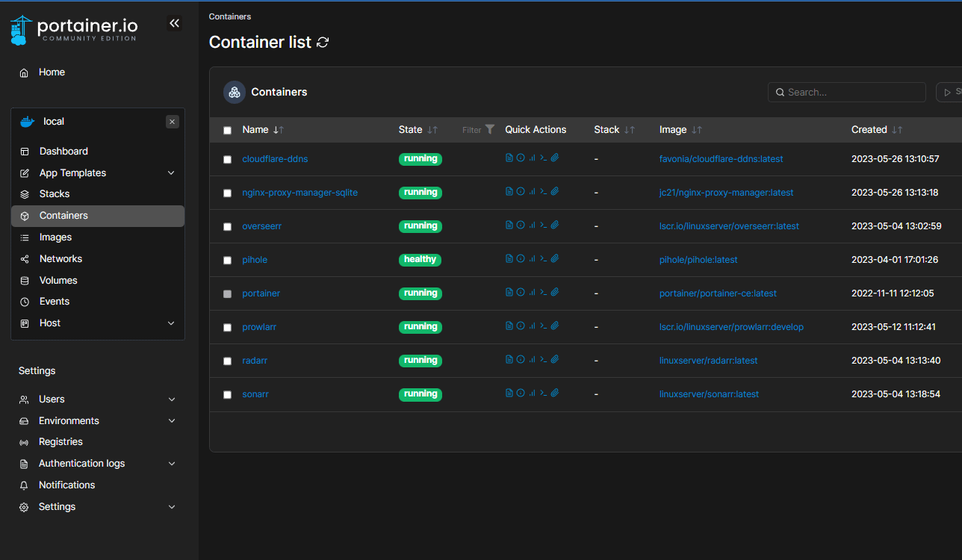Image resolution: width=962 pixels, height=560 pixels.
Task: Open inspect icon for cloudflare-ddns container
Action: 521,158
